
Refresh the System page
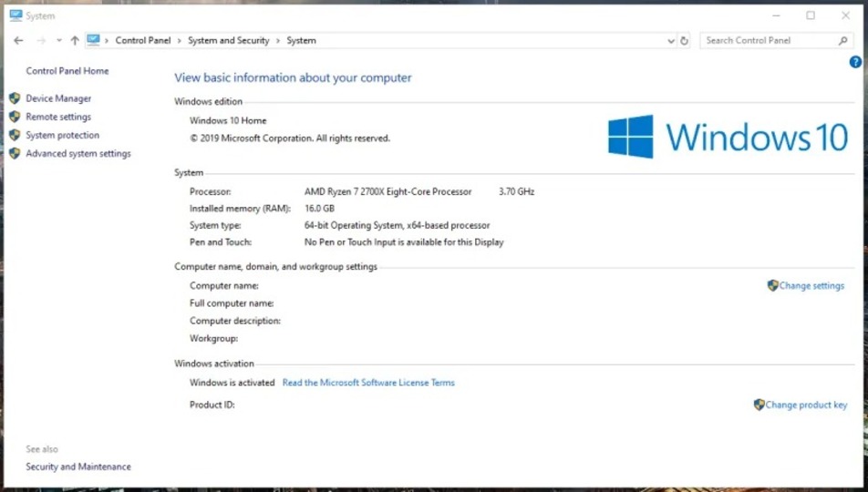click(684, 40)
